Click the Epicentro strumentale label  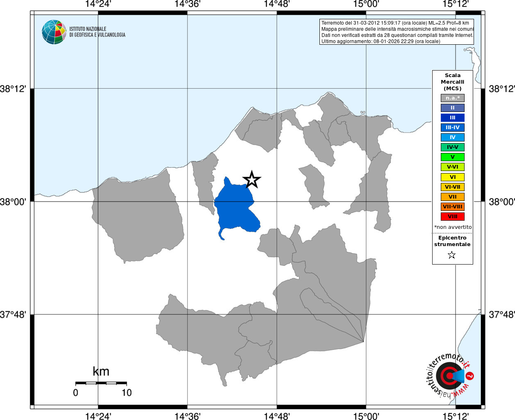coord(452,241)
